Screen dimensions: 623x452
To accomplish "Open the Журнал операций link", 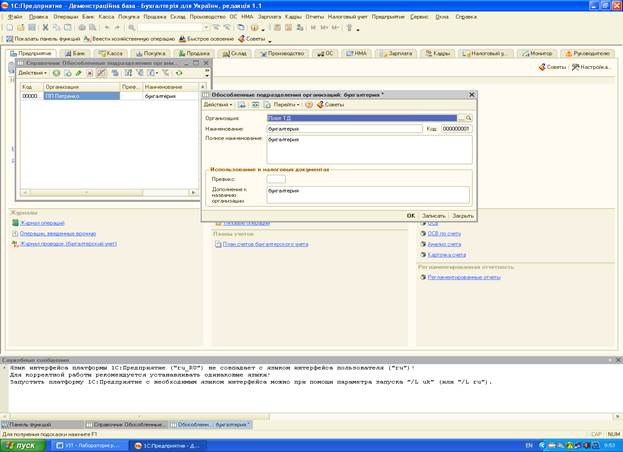I will coord(43,223).
